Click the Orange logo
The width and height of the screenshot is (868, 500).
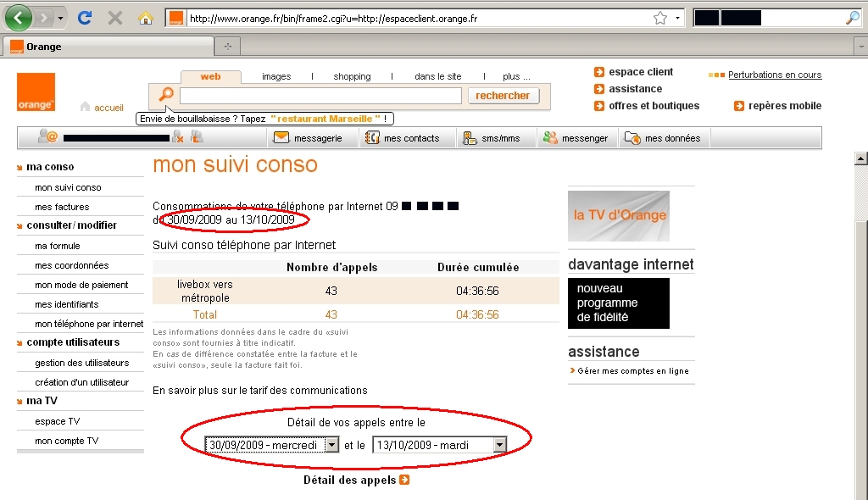(x=36, y=92)
